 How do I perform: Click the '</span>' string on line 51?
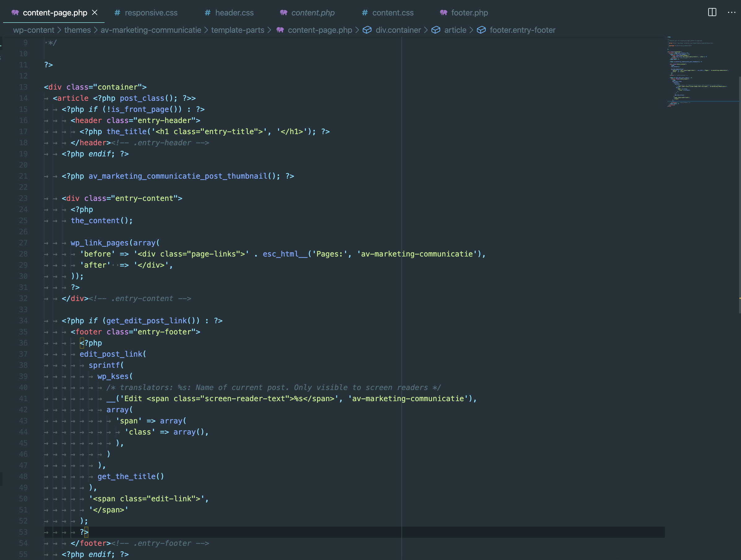109,510
